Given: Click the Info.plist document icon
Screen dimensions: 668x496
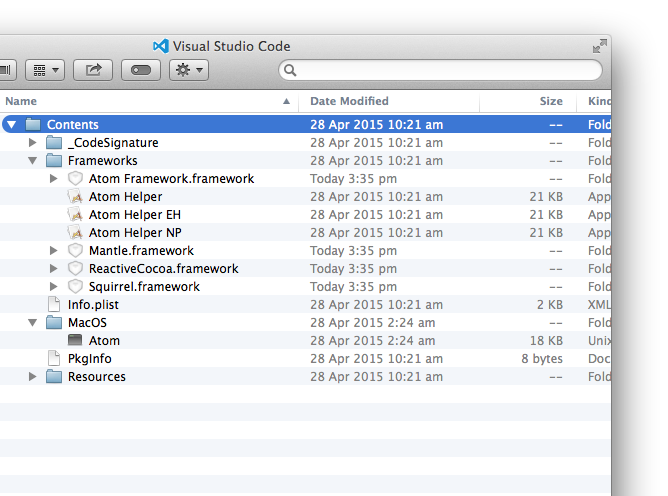Looking at the screenshot, I should point(54,305).
